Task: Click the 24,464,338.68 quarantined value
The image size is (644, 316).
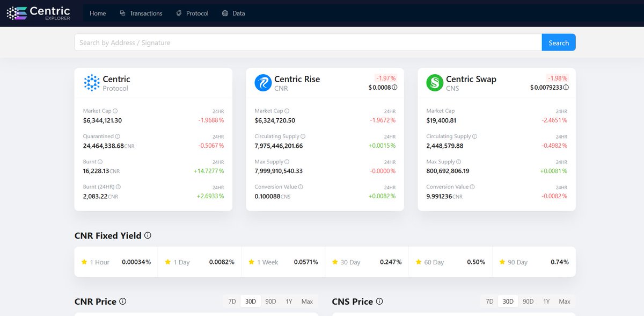Action: tap(104, 146)
